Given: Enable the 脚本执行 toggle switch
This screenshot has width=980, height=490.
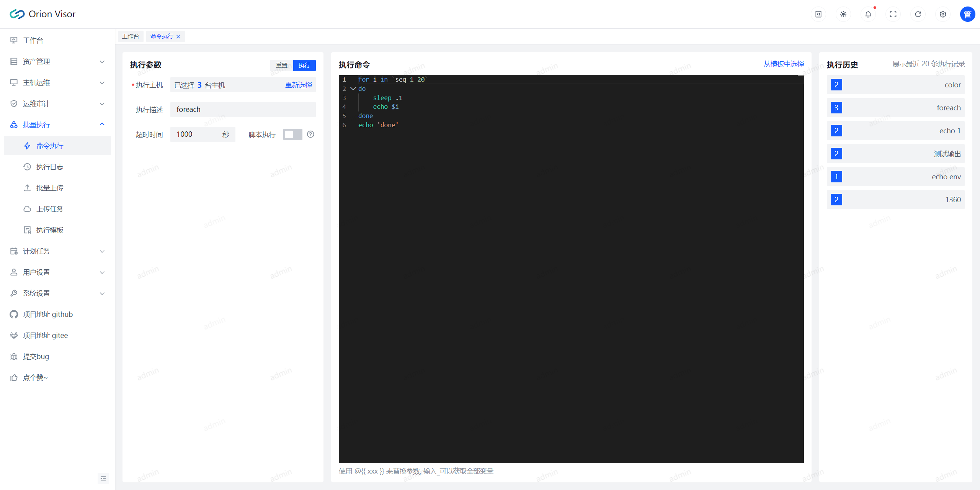Looking at the screenshot, I should click(292, 134).
